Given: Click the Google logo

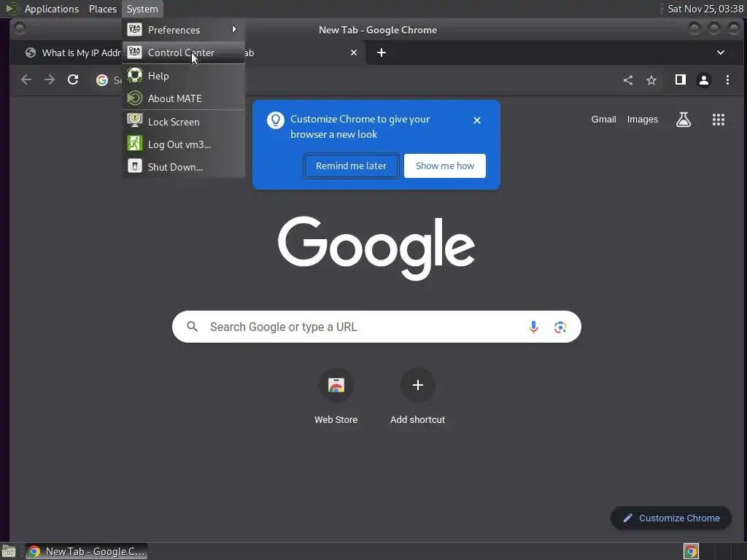Looking at the screenshot, I should click(376, 247).
